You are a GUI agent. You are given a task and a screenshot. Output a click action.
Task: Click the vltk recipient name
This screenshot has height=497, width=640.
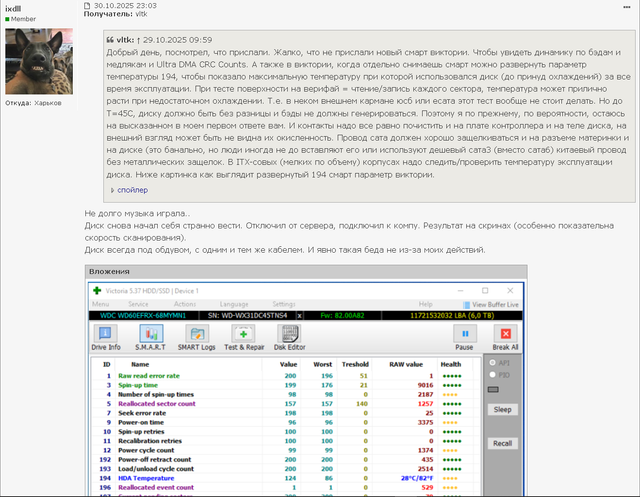pyautogui.click(x=141, y=14)
